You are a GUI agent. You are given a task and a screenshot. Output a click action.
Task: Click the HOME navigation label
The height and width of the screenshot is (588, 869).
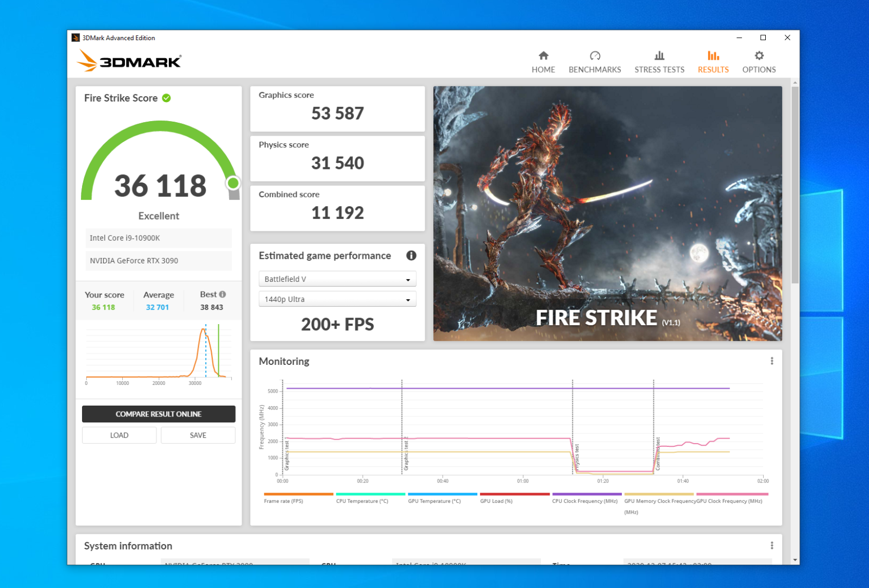[543, 69]
